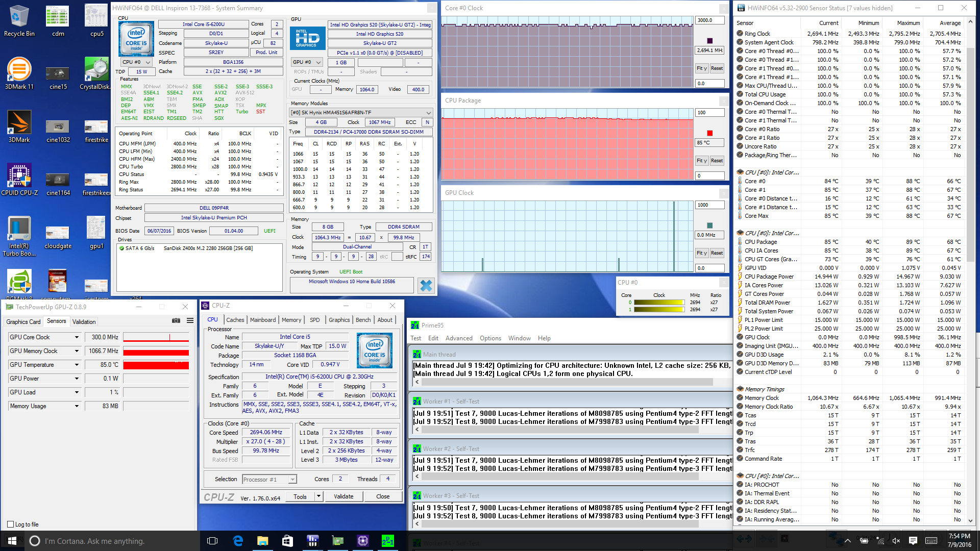Click the muted volume tray icon
Viewport: 980px width, 551px height.
tap(896, 541)
